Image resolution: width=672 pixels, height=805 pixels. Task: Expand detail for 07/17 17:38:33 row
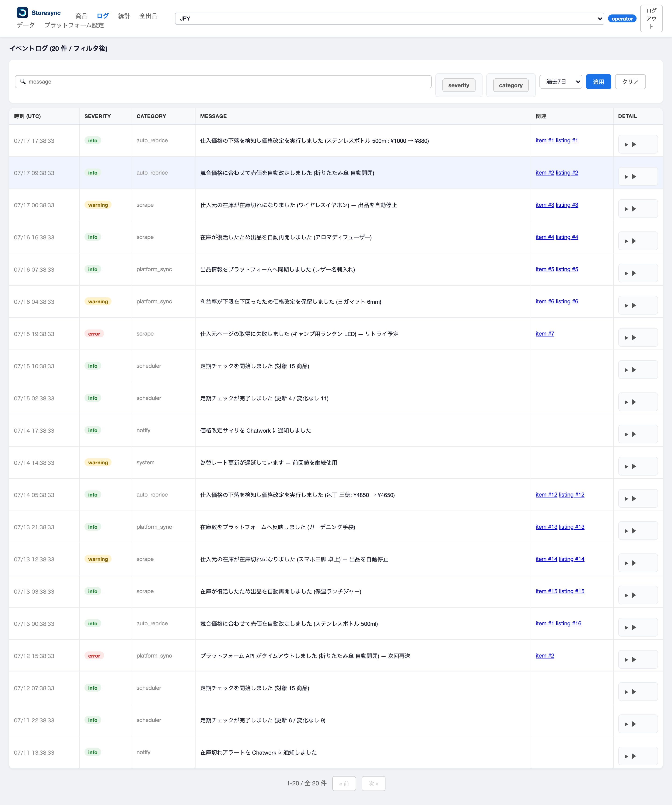point(638,144)
